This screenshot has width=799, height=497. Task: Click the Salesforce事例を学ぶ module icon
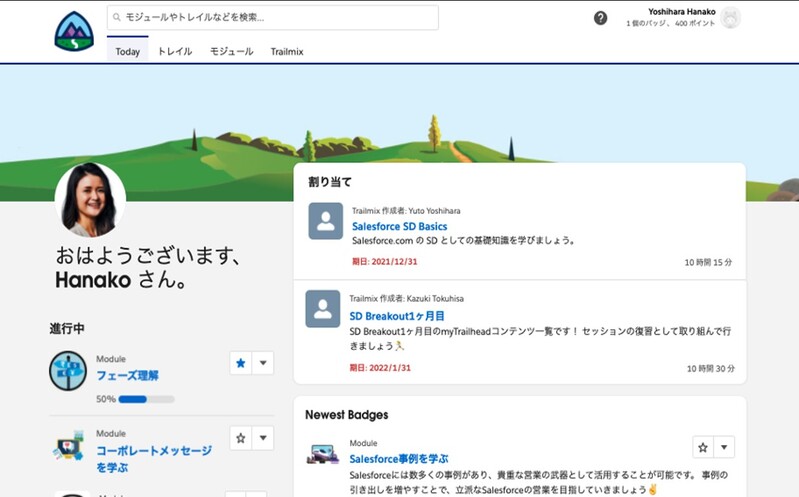[323, 455]
